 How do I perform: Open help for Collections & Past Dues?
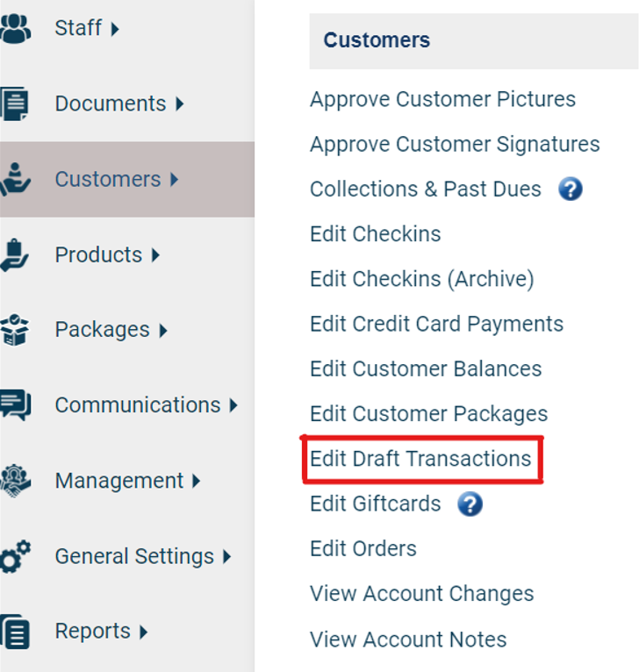point(571,189)
